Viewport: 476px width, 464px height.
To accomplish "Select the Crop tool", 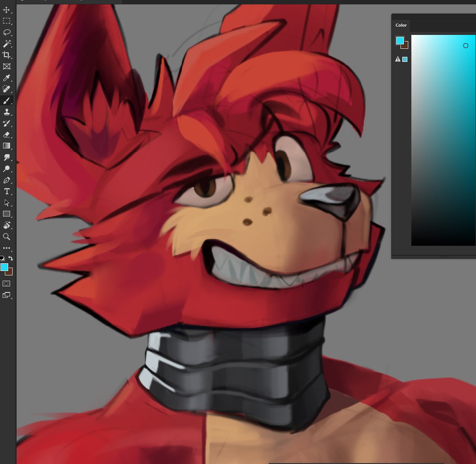I will pos(7,55).
